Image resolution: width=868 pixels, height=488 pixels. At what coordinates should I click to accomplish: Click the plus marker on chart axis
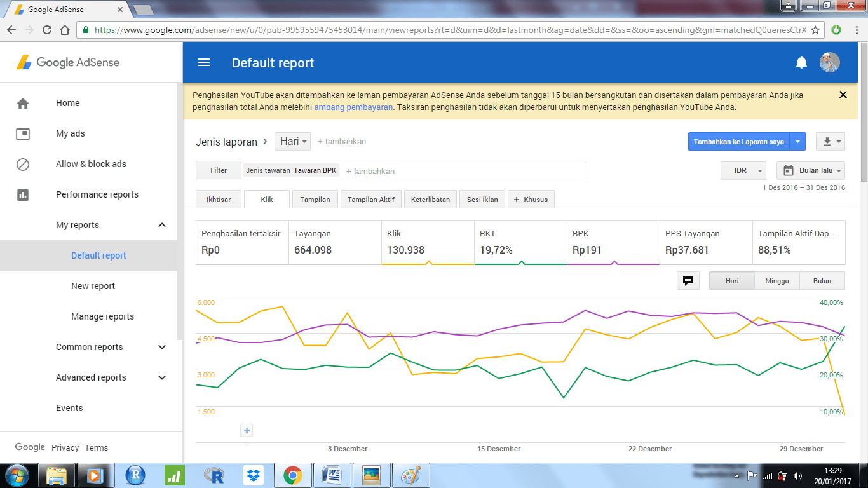[247, 431]
